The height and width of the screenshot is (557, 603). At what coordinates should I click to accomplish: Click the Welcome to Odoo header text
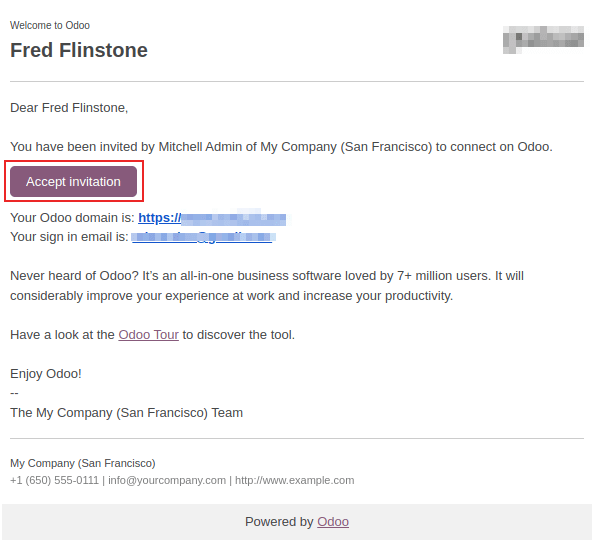pos(50,26)
